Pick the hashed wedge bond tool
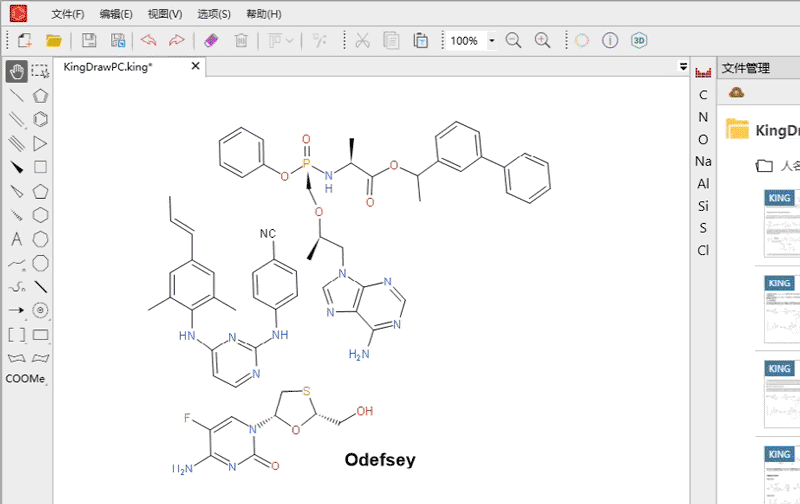800x504 pixels. [17, 215]
